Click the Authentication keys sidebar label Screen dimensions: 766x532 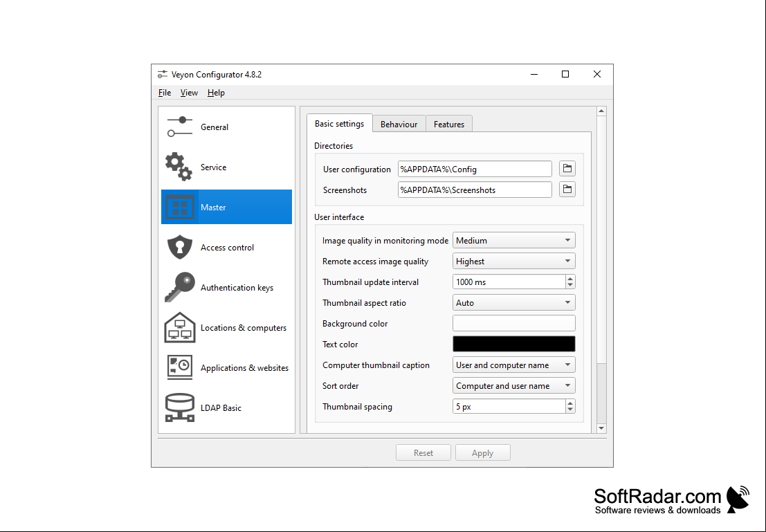[x=237, y=288]
